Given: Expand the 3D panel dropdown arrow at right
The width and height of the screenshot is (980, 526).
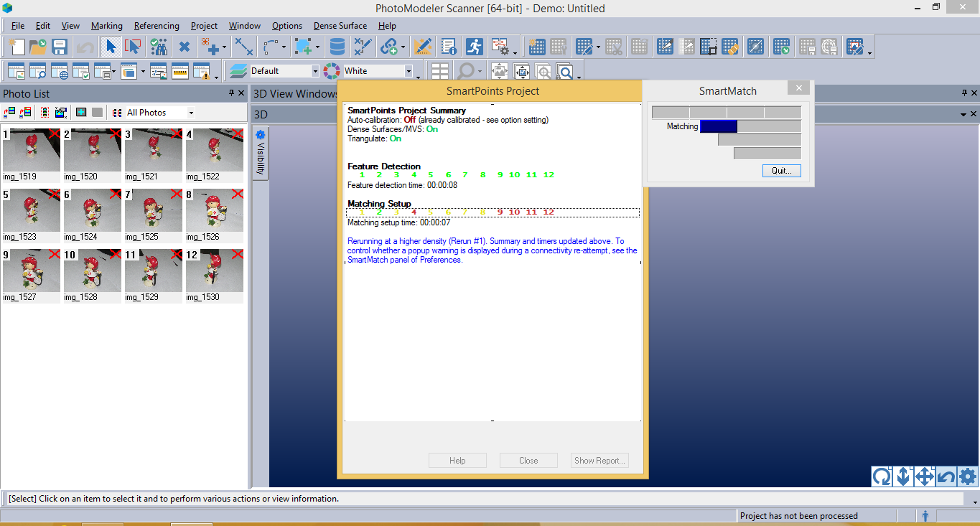Looking at the screenshot, I should (x=963, y=115).
